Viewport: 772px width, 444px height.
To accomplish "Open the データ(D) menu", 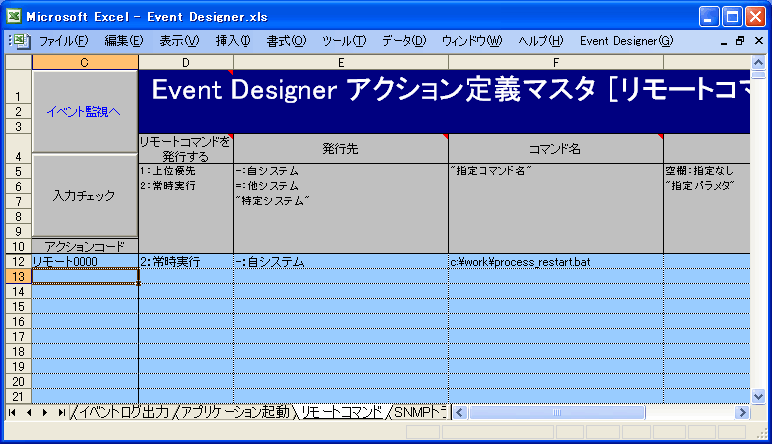I will 403,41.
